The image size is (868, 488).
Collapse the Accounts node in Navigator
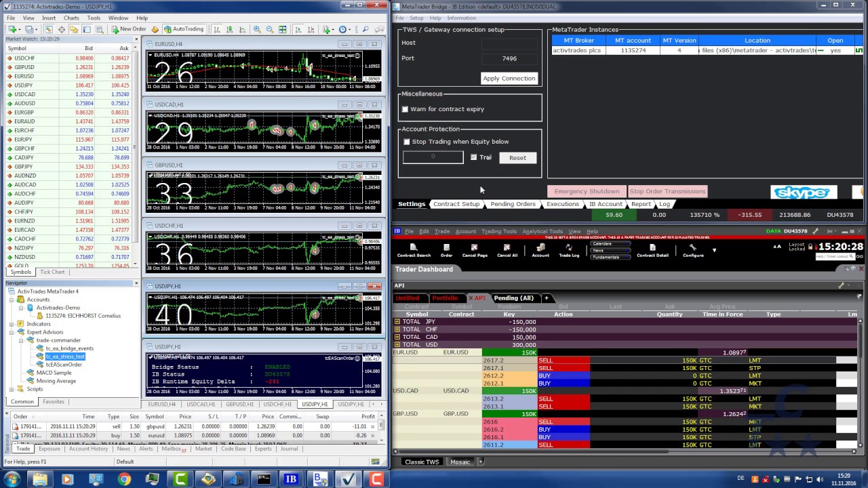click(x=12, y=300)
